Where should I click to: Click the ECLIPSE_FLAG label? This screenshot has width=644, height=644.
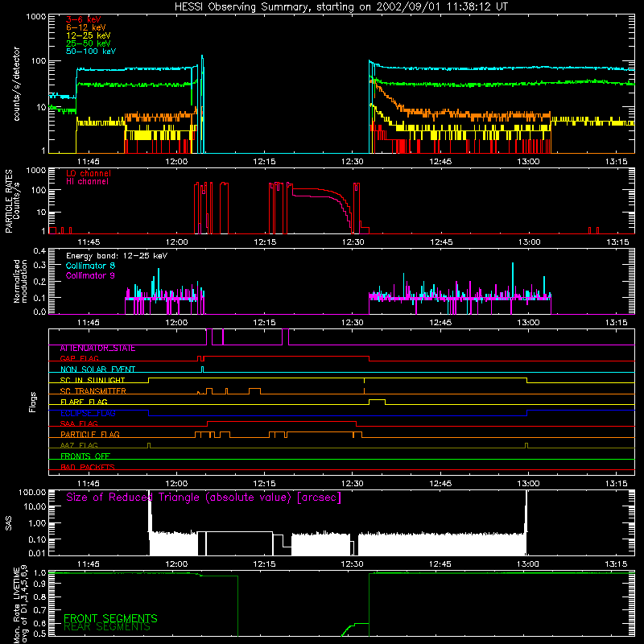[x=88, y=413]
